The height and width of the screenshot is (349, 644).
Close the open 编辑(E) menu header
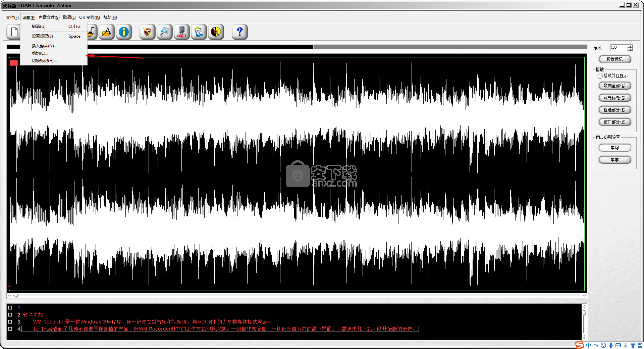pos(29,17)
